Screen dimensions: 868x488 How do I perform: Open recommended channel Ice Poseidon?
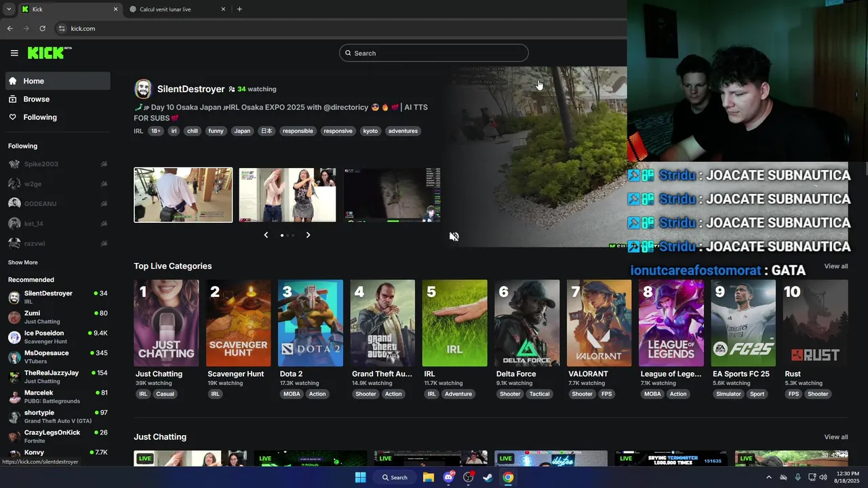pyautogui.click(x=58, y=337)
